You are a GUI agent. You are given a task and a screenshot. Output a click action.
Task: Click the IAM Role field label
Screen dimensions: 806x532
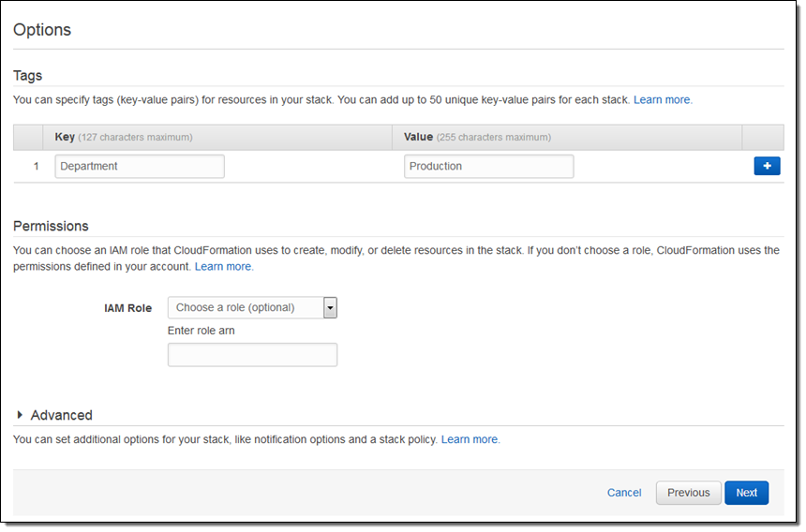(127, 307)
